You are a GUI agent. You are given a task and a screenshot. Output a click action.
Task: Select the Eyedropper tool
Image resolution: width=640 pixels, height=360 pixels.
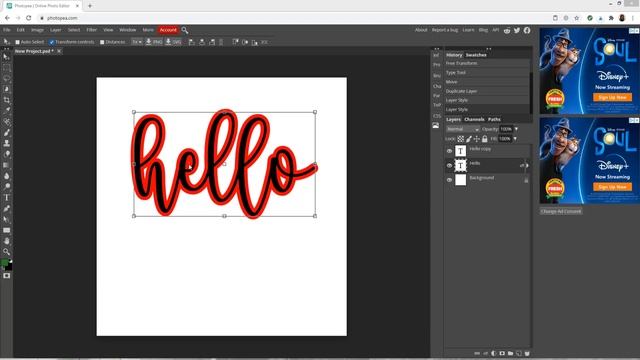tap(7, 110)
